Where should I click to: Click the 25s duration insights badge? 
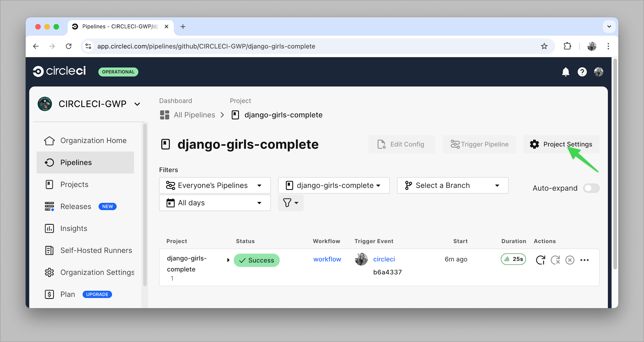513,259
